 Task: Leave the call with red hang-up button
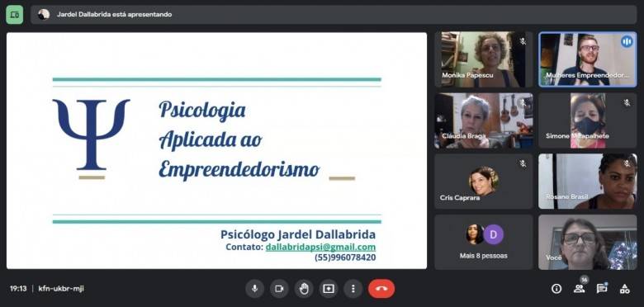(381, 289)
